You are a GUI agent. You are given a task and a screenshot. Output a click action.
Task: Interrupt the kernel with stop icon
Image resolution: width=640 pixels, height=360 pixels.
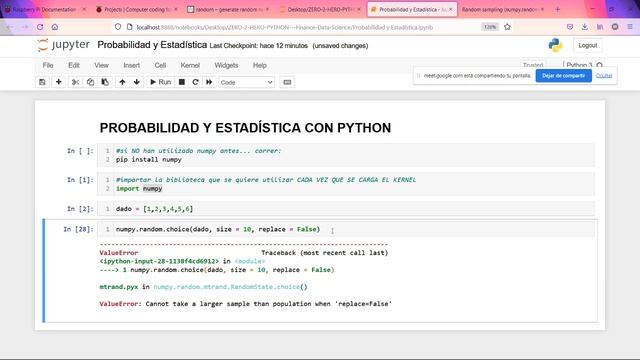(182, 82)
